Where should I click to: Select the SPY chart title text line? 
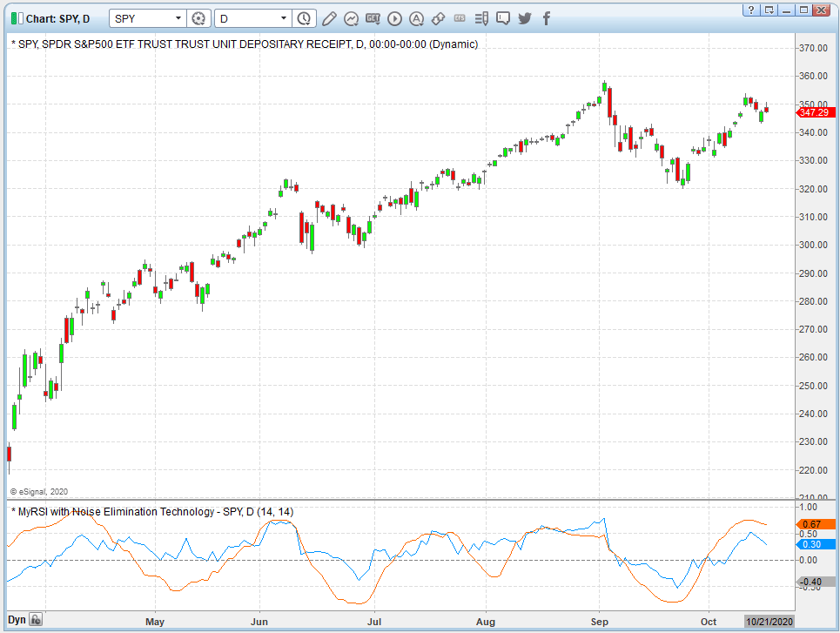click(x=245, y=44)
